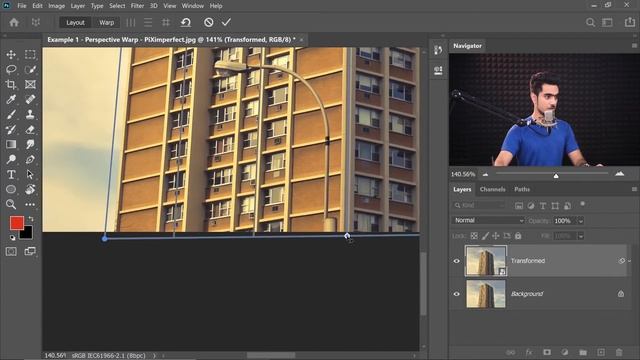Open the layer filter Kind dropdown

480,205
